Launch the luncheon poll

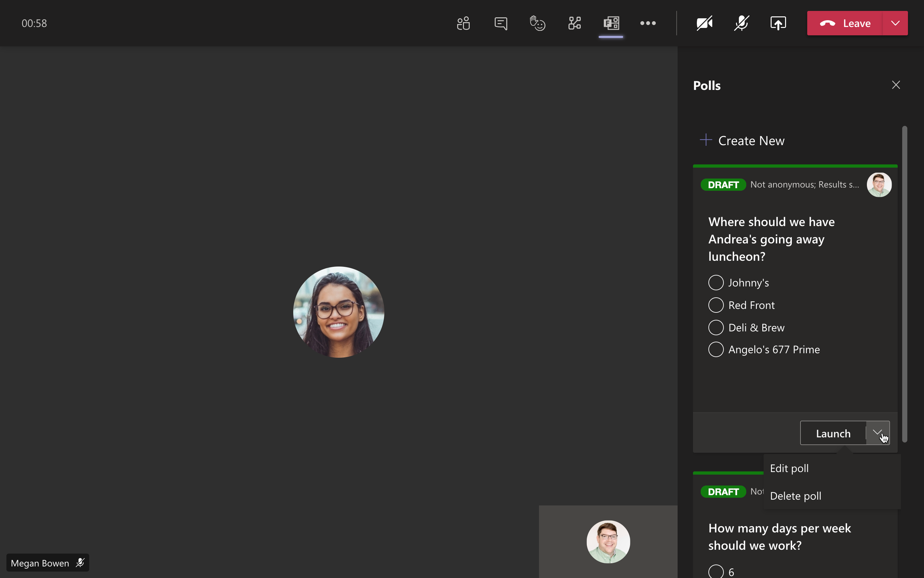click(833, 433)
